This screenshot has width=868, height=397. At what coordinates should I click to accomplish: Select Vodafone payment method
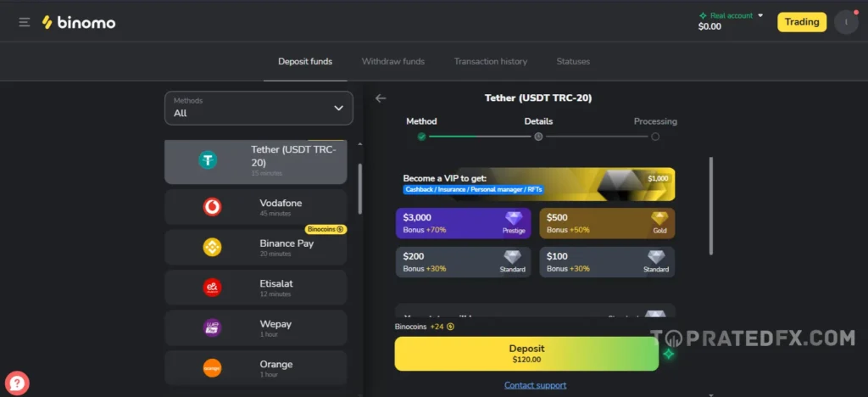click(256, 207)
